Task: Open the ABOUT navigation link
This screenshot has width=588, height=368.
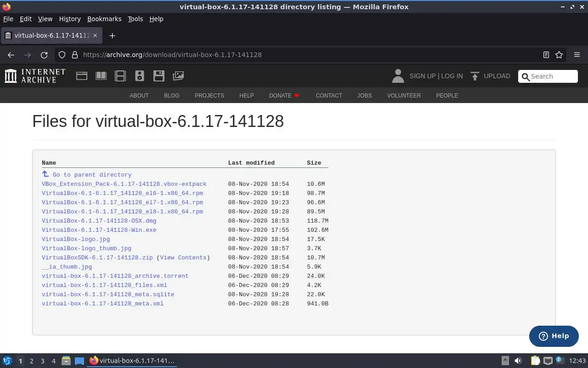Action: coord(139,96)
